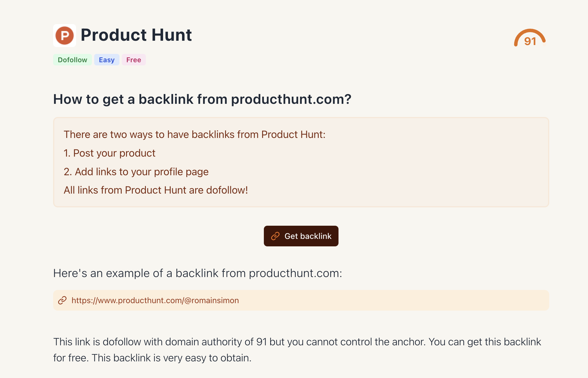The height and width of the screenshot is (378, 588).
Task: Click the chain icon beside the example URL
Action: (62, 301)
